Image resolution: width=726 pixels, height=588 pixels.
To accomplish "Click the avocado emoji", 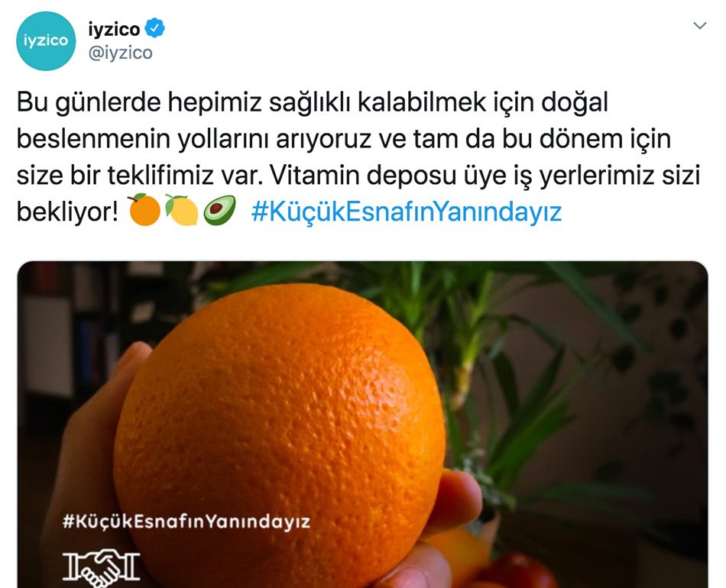I will (219, 211).
